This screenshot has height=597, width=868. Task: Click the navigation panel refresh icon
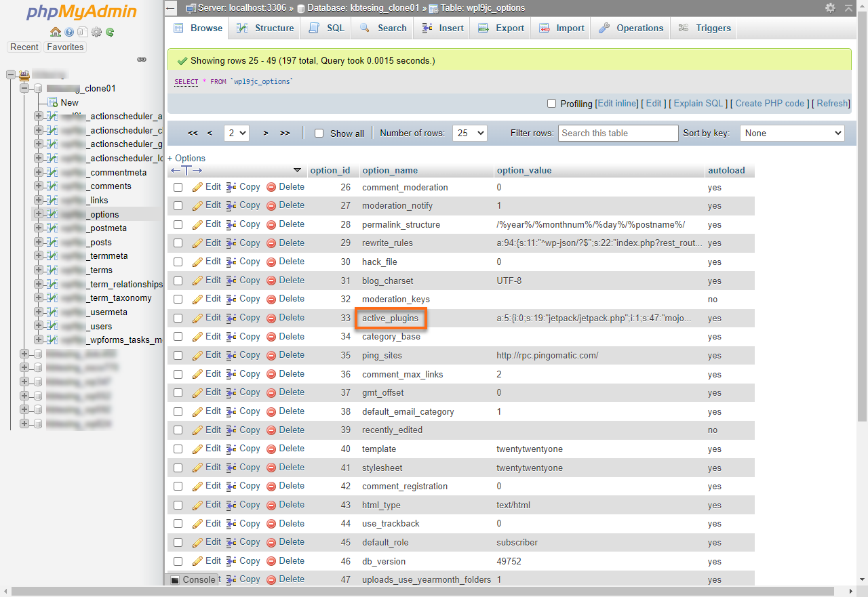point(110,32)
